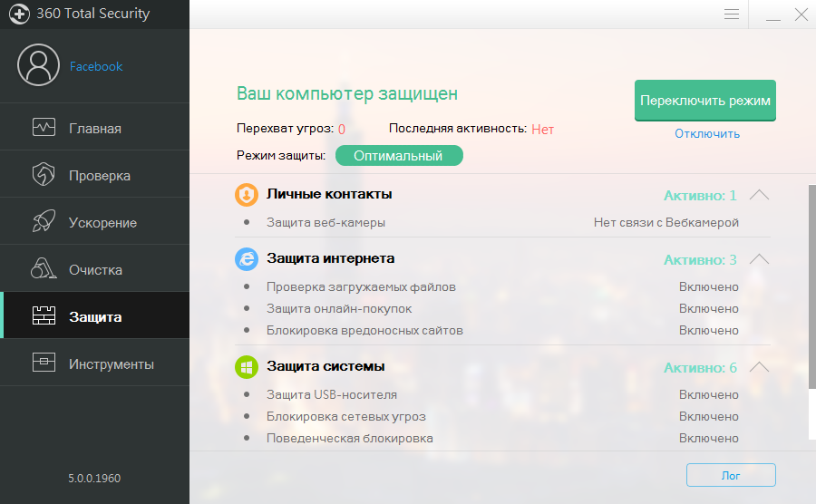Close the 360 Total Security window
Viewport: 816px width, 504px height.
pos(801,14)
